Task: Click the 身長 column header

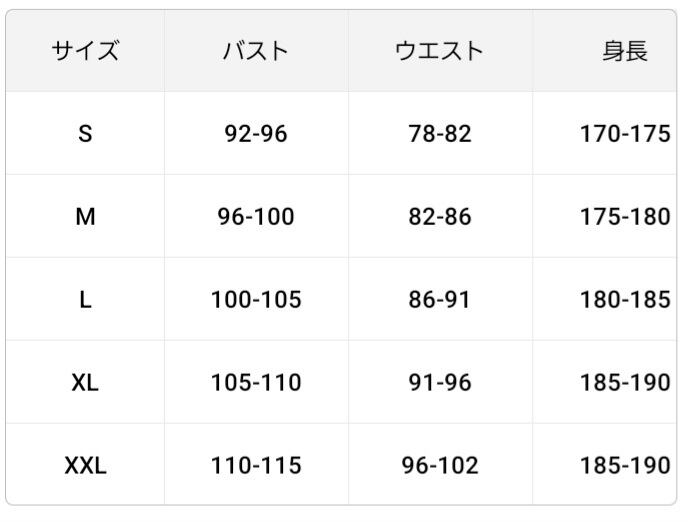Action: point(624,51)
